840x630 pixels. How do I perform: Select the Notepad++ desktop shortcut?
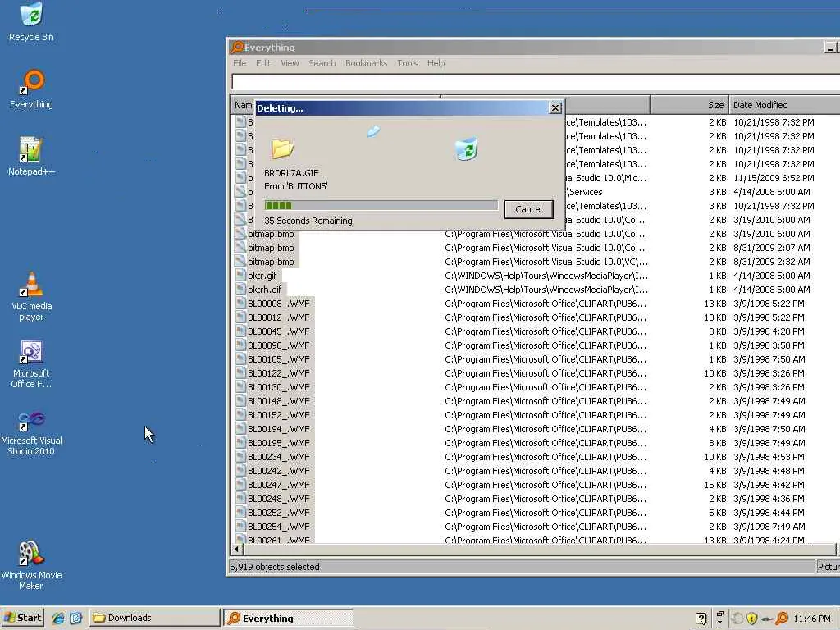[x=31, y=157]
